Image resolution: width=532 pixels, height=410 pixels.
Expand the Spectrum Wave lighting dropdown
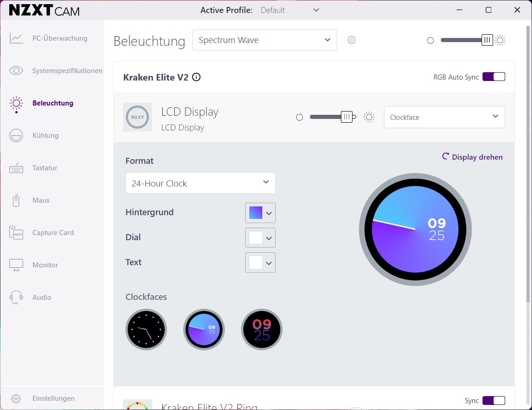click(265, 40)
